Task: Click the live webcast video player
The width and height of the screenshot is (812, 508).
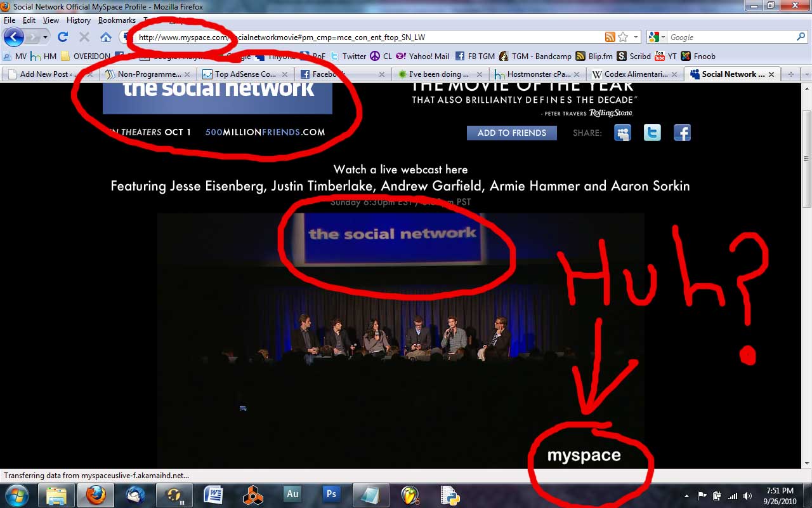Action: point(401,340)
